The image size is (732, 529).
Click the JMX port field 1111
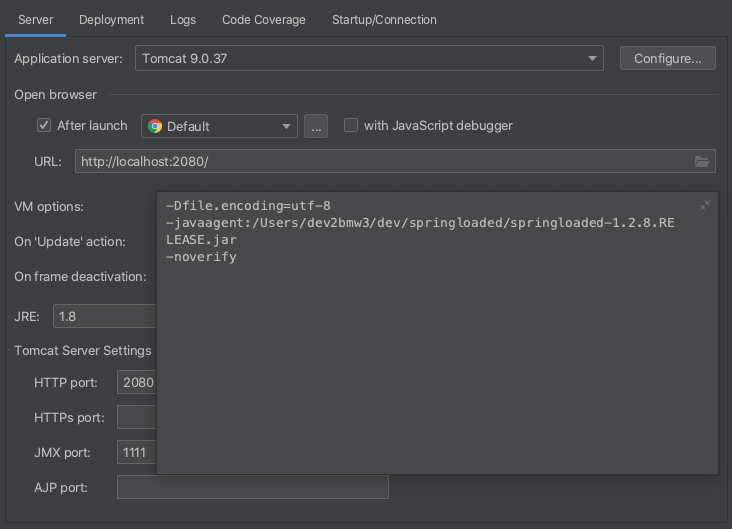[x=137, y=452]
